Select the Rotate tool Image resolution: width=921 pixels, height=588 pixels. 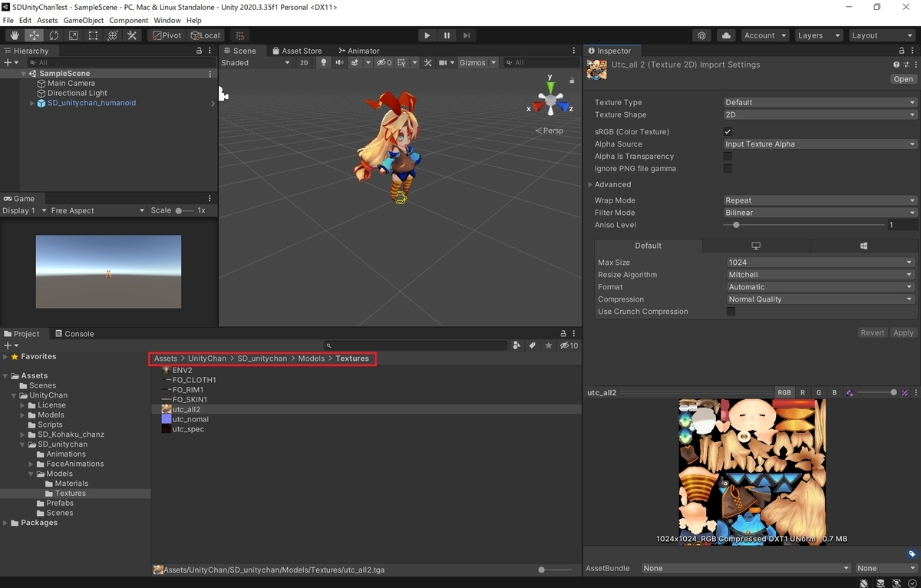point(54,35)
